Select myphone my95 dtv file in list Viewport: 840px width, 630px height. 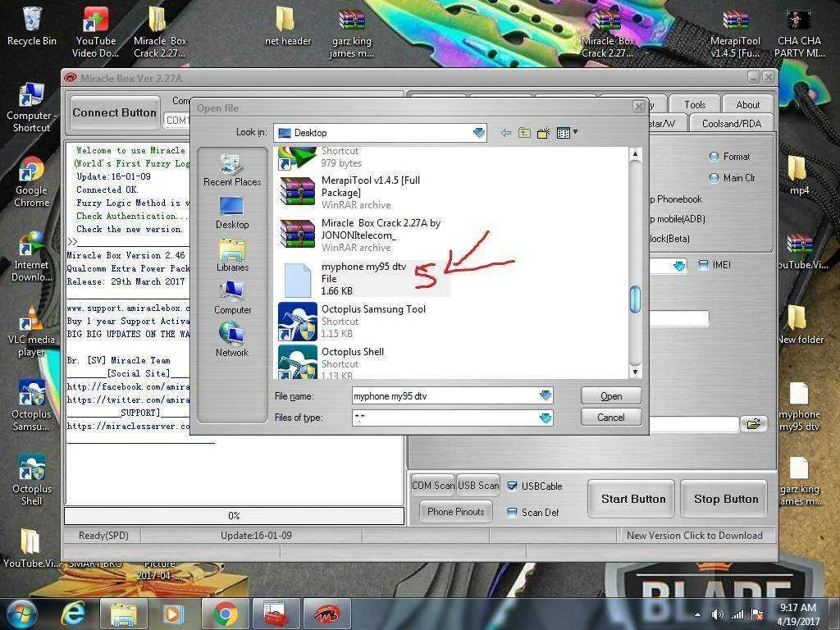(364, 279)
